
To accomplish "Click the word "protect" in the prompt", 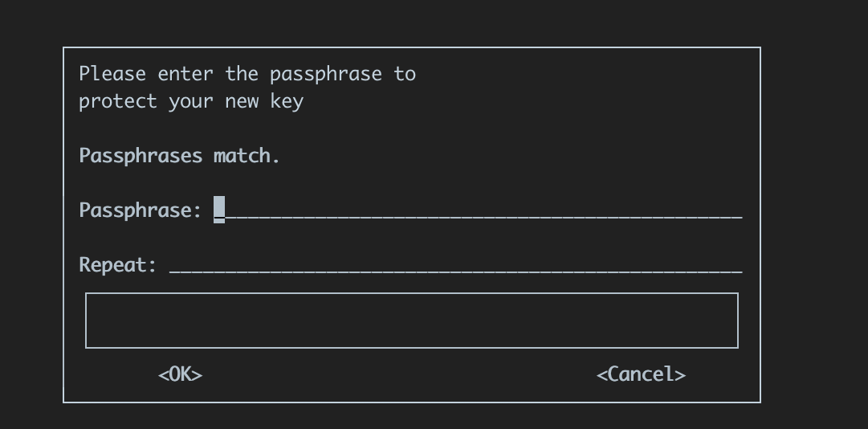I will pyautogui.click(x=118, y=102).
